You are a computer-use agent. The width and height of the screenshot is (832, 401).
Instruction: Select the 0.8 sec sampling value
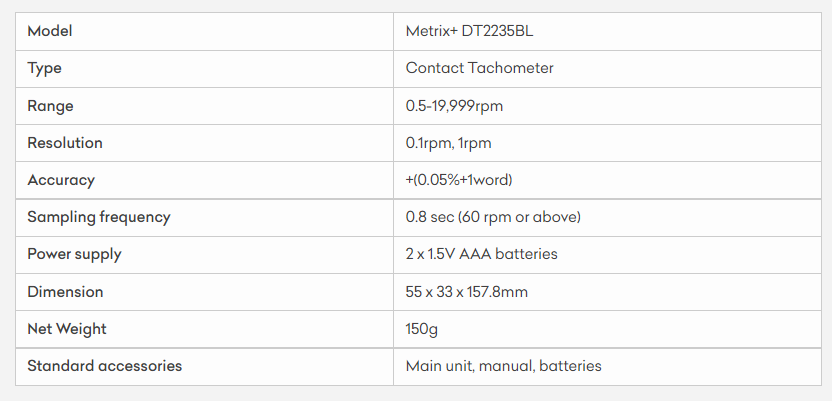coord(493,217)
